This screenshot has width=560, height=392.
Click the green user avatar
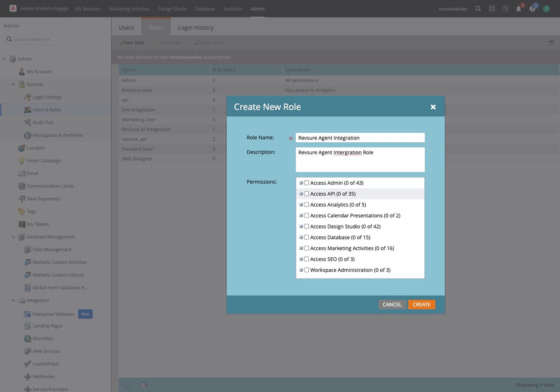546,9
